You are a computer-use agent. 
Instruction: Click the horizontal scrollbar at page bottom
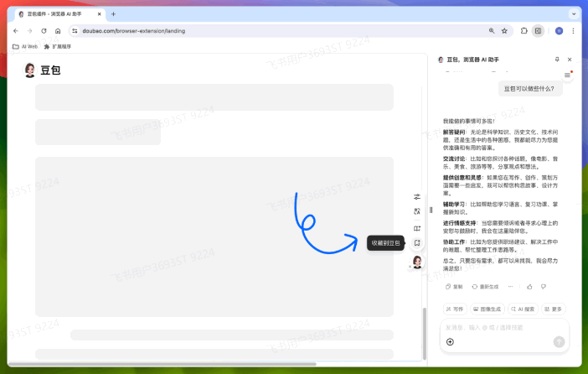click(x=162, y=363)
